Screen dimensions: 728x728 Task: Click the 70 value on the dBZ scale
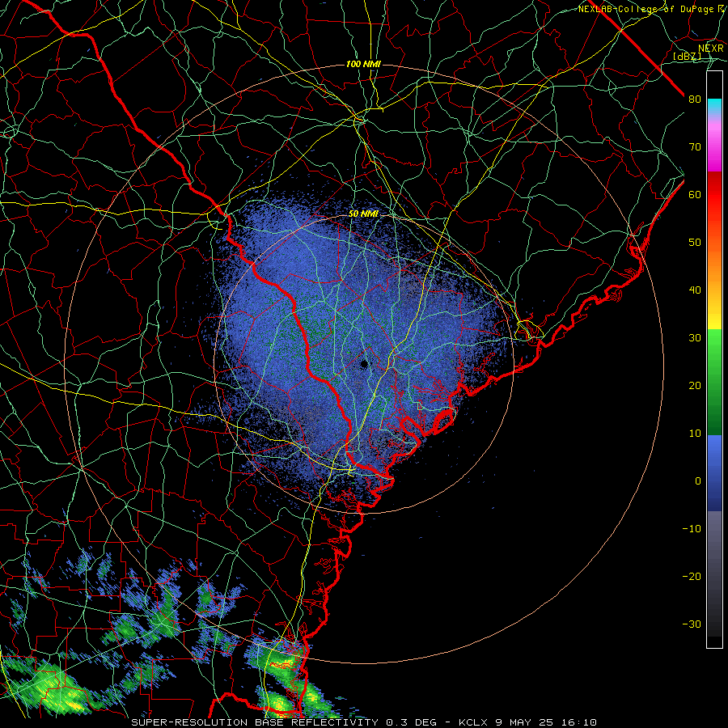click(695, 147)
